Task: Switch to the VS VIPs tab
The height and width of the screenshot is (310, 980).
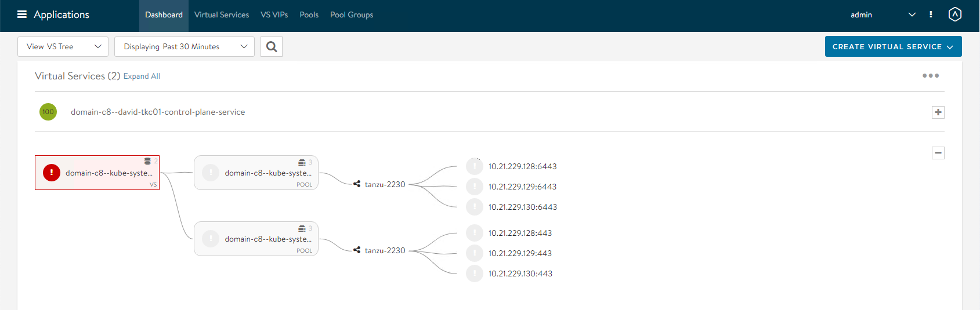Action: tap(274, 15)
